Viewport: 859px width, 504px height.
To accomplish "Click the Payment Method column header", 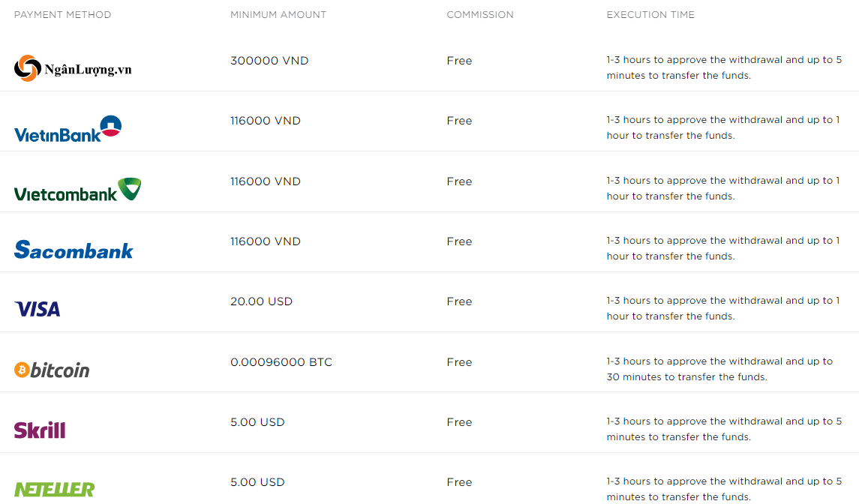I will coord(62,15).
